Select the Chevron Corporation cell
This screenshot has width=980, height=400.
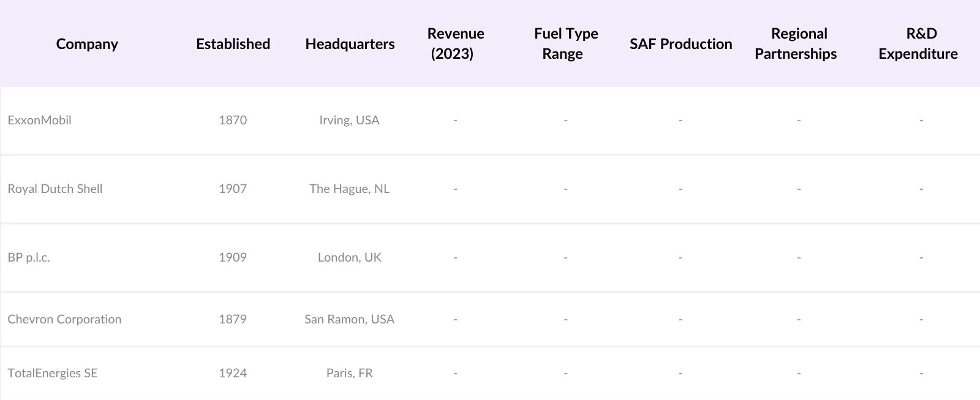(x=64, y=319)
